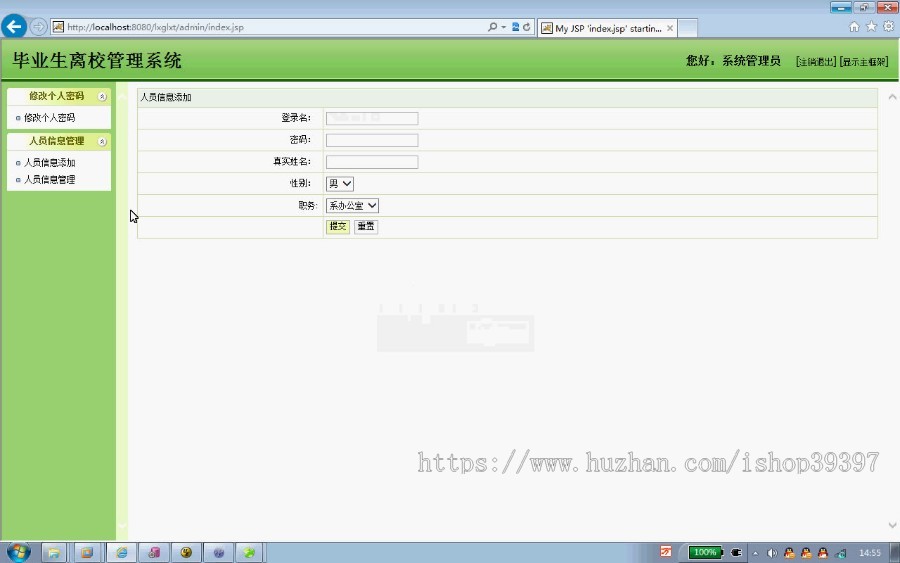Click the sidebar scroll down arrow

pyautogui.click(x=122, y=525)
